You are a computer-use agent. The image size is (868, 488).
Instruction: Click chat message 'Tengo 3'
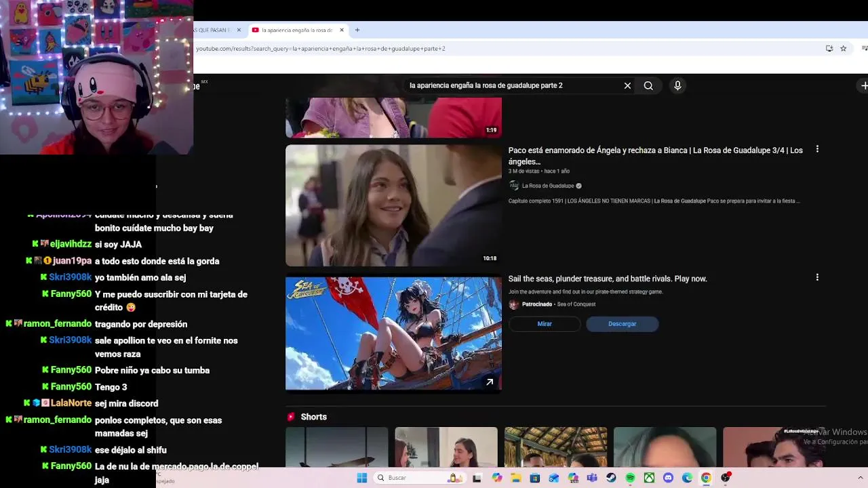pos(111,387)
